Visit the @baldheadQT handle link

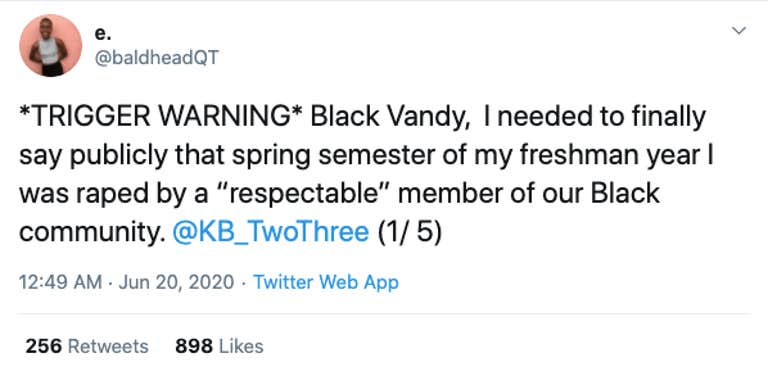[x=156, y=58]
